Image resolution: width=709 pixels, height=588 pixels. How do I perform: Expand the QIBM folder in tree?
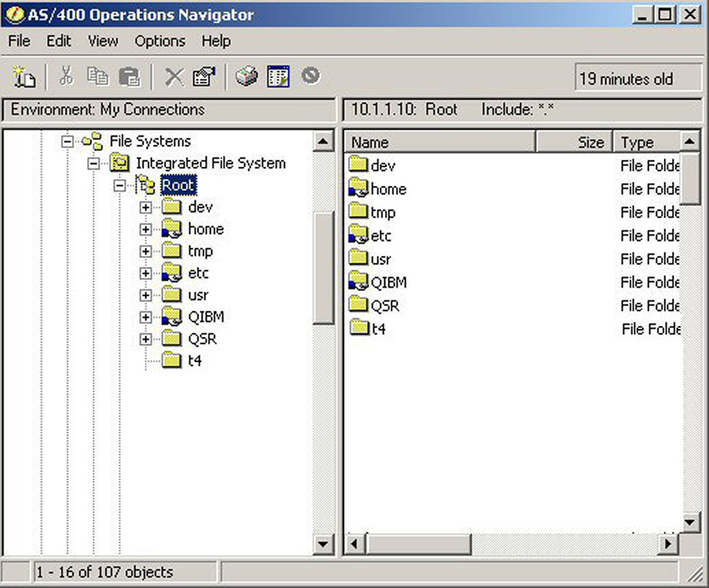146,317
